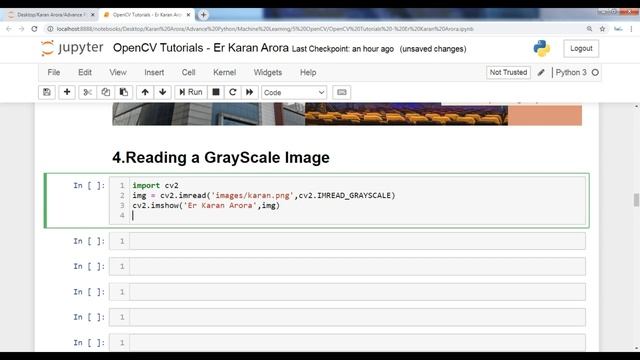Copy selected cells icon
The height and width of the screenshot is (360, 640).
(x=105, y=92)
